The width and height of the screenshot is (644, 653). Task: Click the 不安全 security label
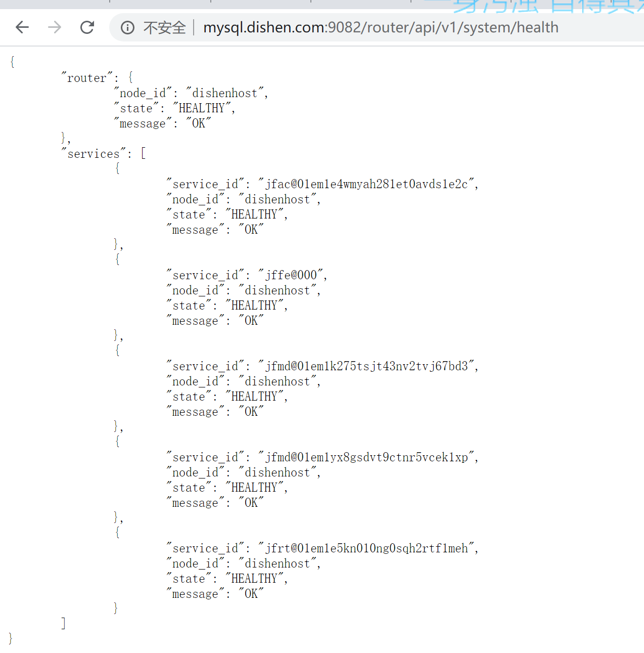coord(165,27)
